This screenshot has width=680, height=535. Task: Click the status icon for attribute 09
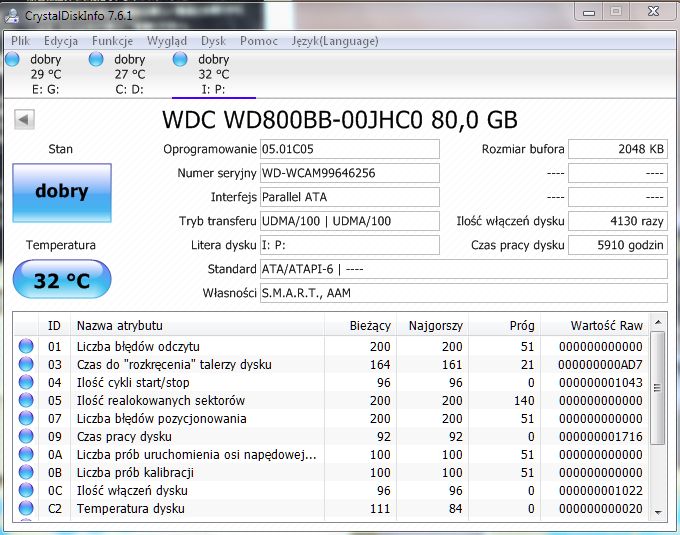[x=26, y=436]
